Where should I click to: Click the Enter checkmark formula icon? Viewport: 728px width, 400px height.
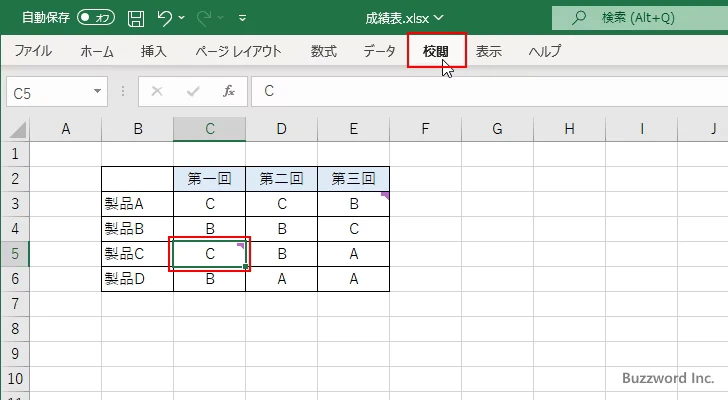click(x=193, y=91)
